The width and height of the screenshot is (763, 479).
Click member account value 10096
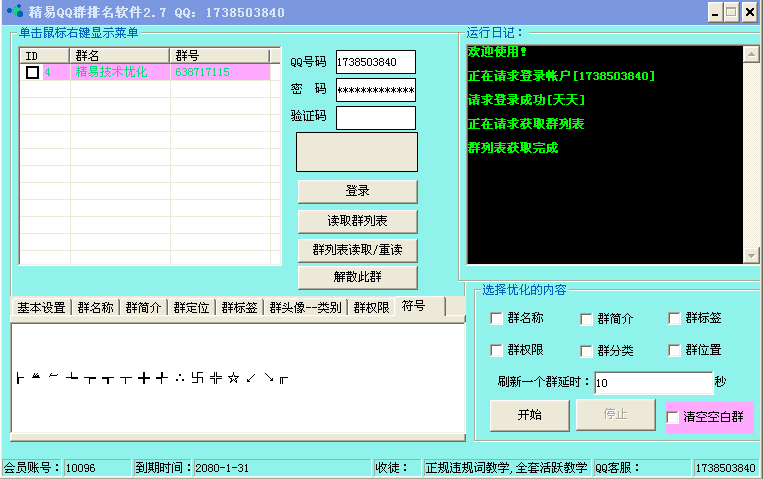pos(80,468)
